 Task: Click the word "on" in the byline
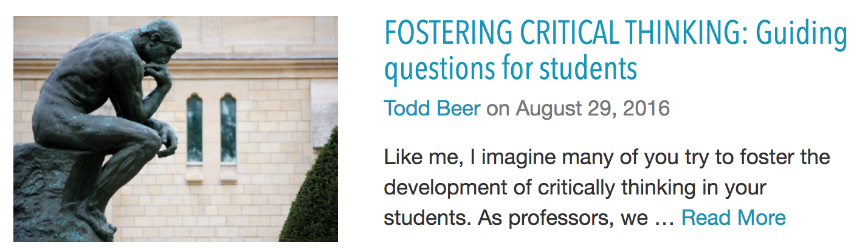[x=498, y=110]
